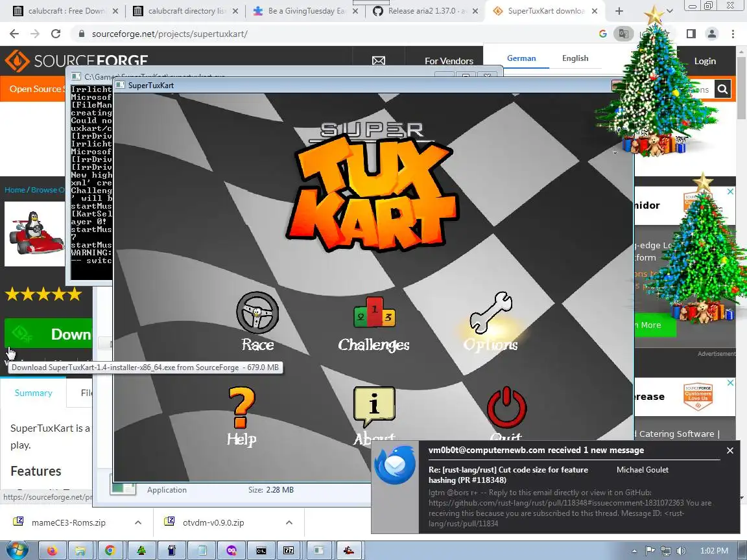
Task: Click the Action Center flag tray icon
Action: click(650, 550)
